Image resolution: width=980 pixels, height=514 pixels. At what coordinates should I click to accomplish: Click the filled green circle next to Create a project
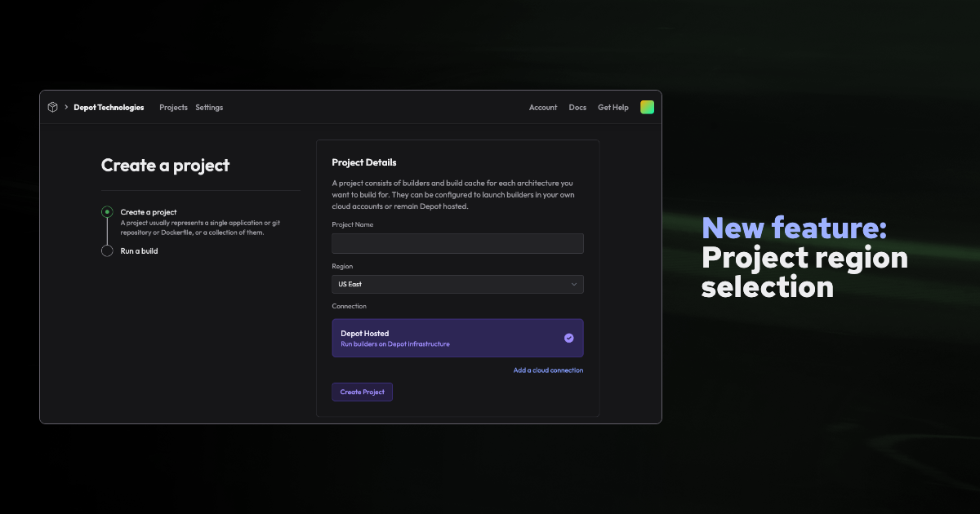click(107, 211)
